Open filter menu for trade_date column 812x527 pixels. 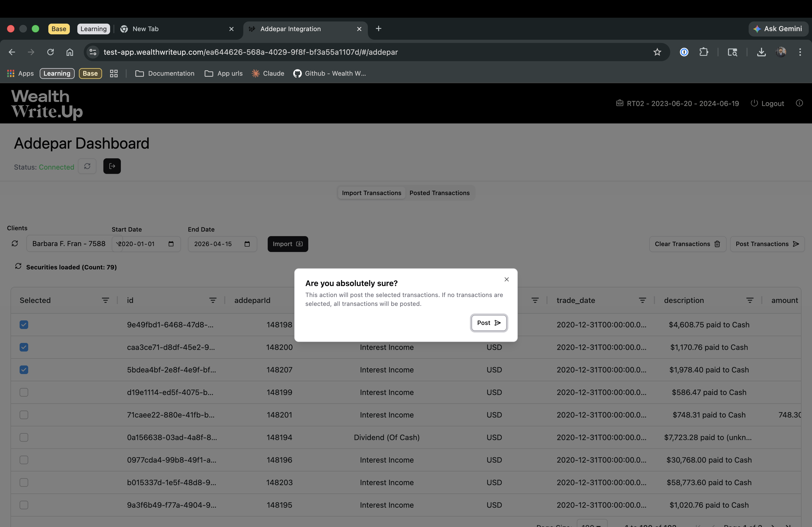coord(643,300)
